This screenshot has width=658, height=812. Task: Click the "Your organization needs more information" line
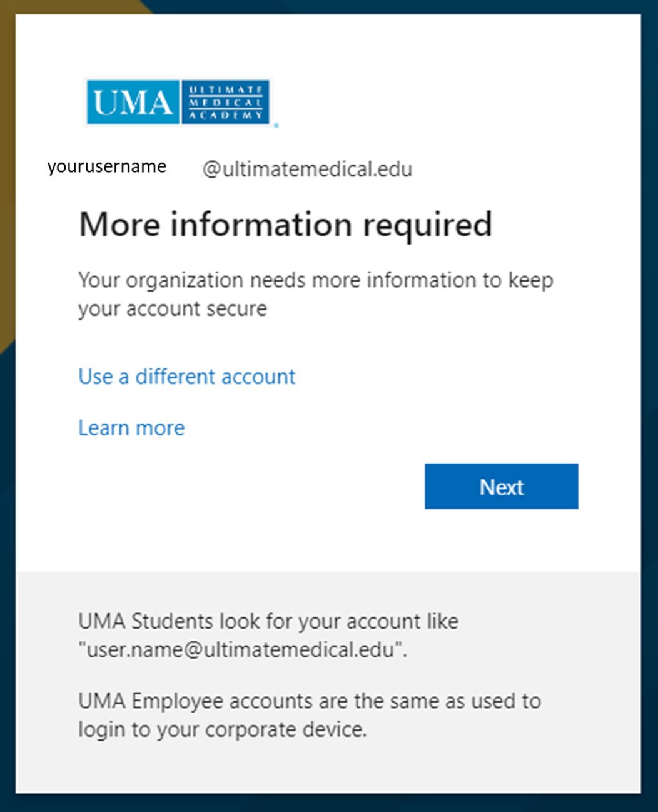click(315, 280)
